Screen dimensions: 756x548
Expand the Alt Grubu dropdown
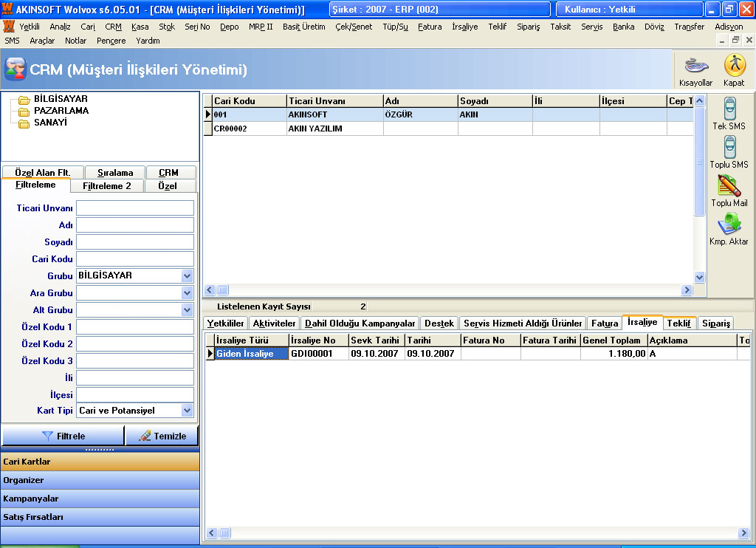(187, 309)
